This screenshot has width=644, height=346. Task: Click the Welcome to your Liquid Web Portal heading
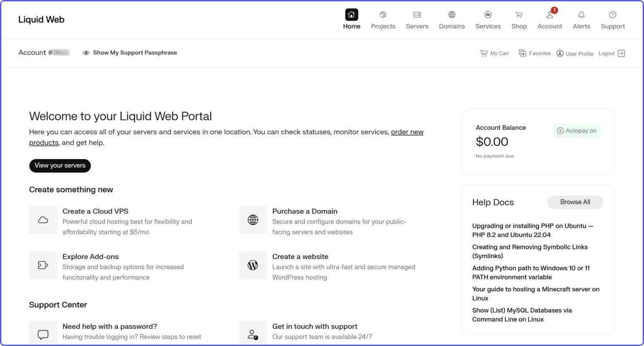[120, 116]
